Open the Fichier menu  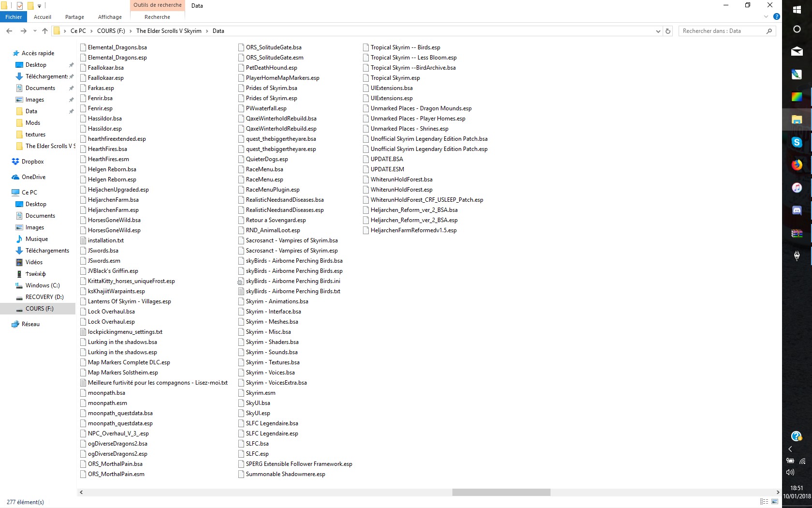coord(14,17)
